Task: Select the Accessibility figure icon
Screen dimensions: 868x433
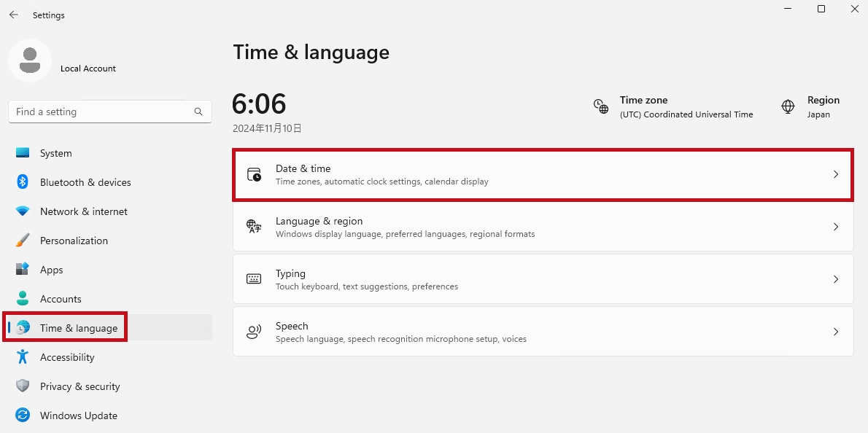Action: click(23, 357)
